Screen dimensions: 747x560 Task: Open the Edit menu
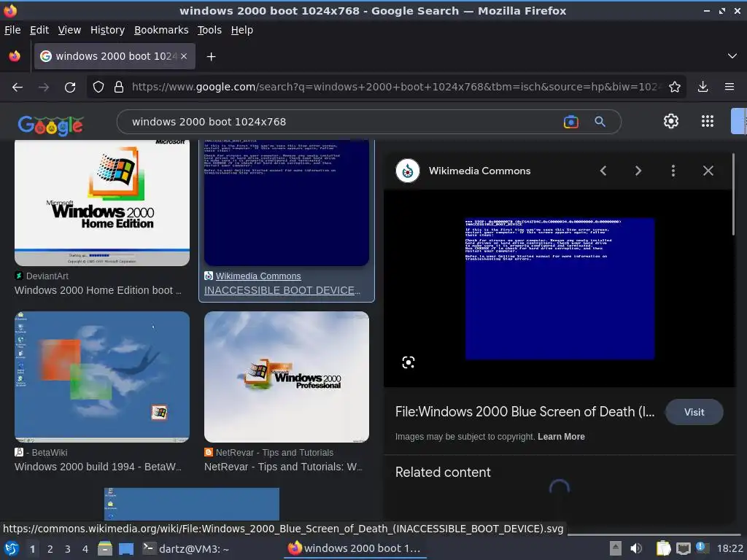pyautogui.click(x=39, y=30)
